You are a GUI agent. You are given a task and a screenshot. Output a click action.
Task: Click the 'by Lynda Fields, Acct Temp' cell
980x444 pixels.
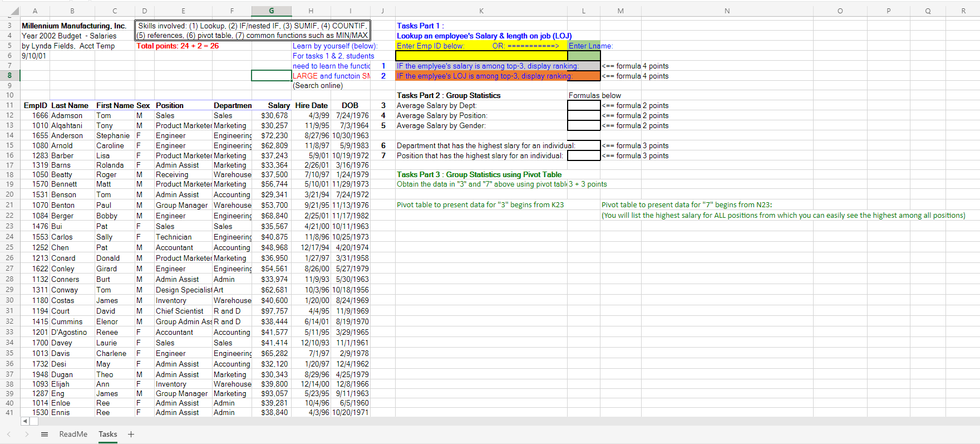68,46
